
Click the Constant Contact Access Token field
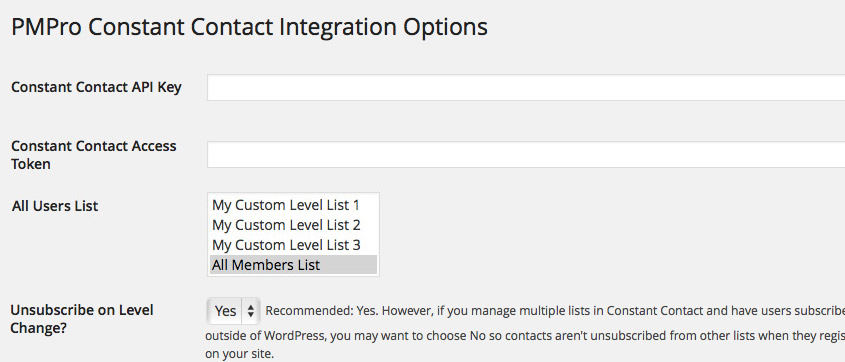click(x=526, y=155)
